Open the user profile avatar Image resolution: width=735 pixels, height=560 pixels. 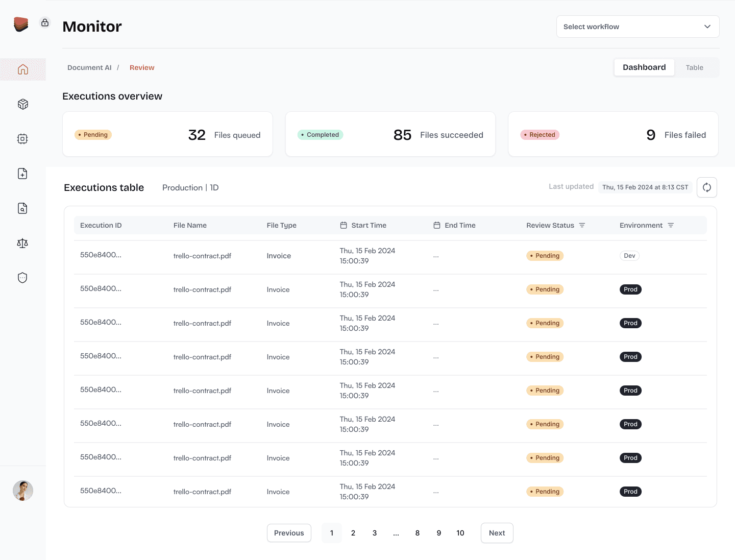pyautogui.click(x=23, y=491)
